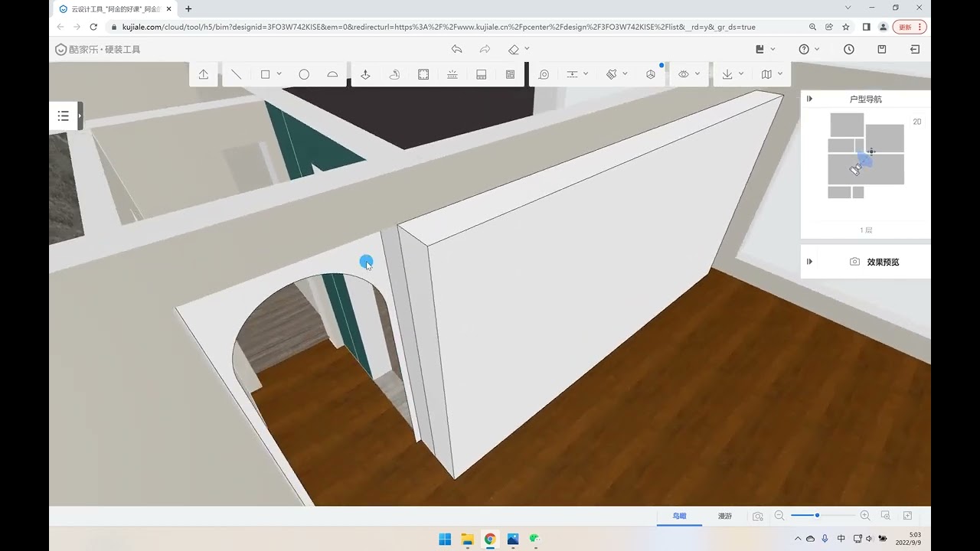
Task: Select the rectangle drawing tool
Action: tap(265, 74)
